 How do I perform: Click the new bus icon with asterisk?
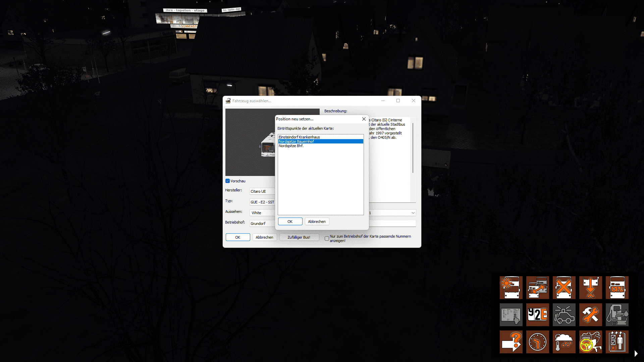(511, 287)
